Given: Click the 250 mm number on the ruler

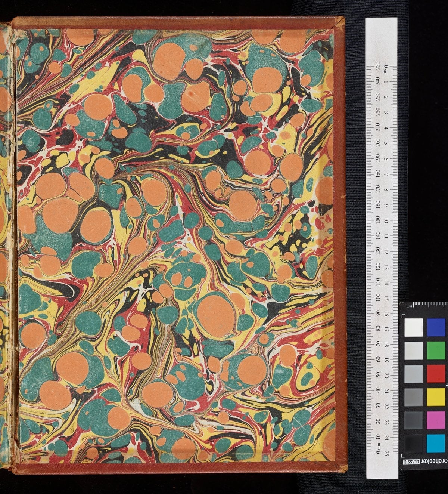Looking at the screenshot, I should [377, 67].
